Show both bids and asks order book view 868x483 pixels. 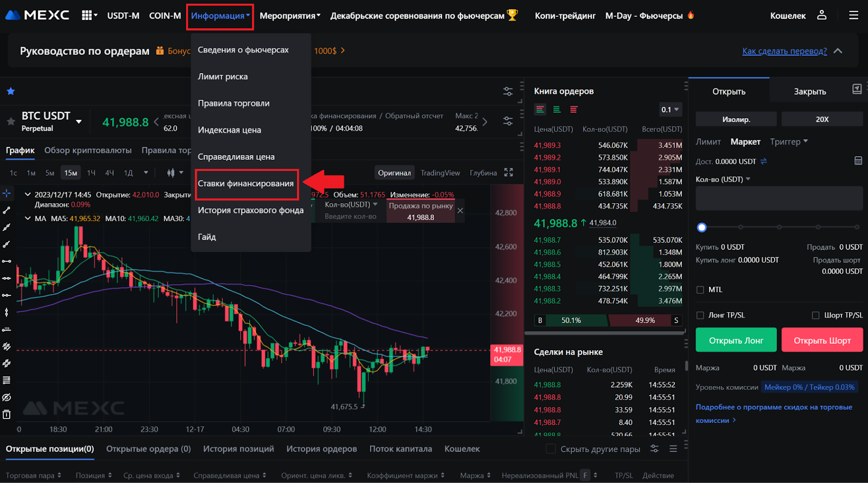point(540,110)
